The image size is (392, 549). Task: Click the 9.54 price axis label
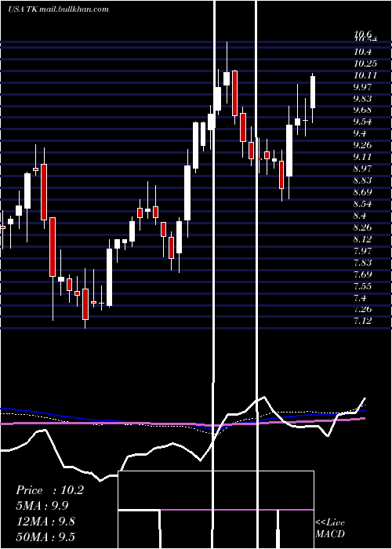pyautogui.click(x=362, y=122)
